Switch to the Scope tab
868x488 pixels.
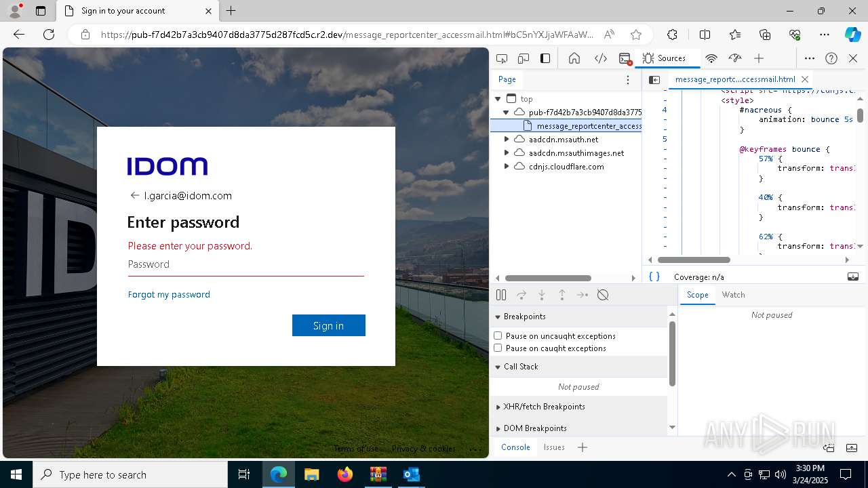tap(697, 295)
